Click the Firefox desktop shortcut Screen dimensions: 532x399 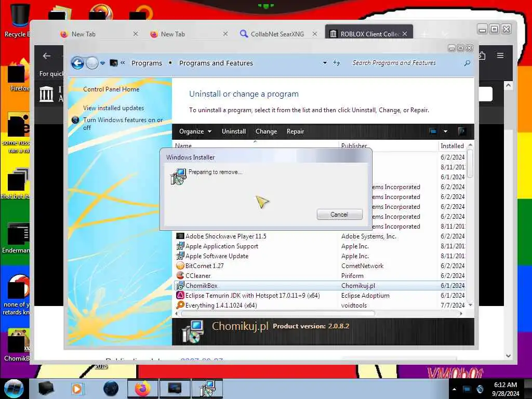[19, 75]
